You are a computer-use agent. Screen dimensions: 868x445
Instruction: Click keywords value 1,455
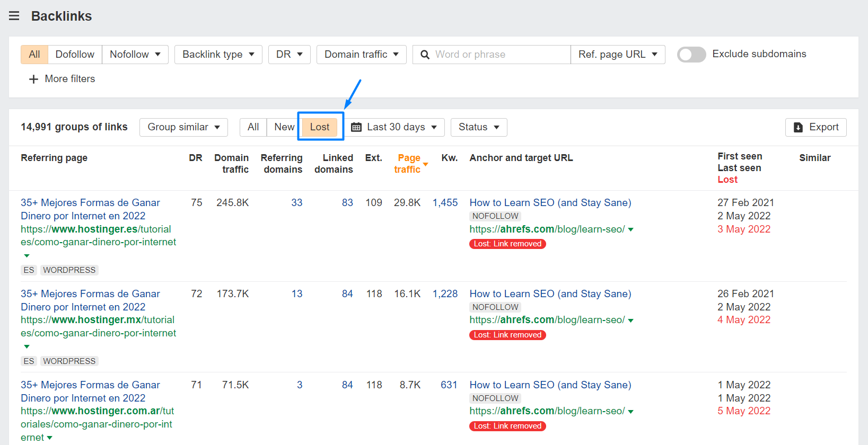[445, 203]
